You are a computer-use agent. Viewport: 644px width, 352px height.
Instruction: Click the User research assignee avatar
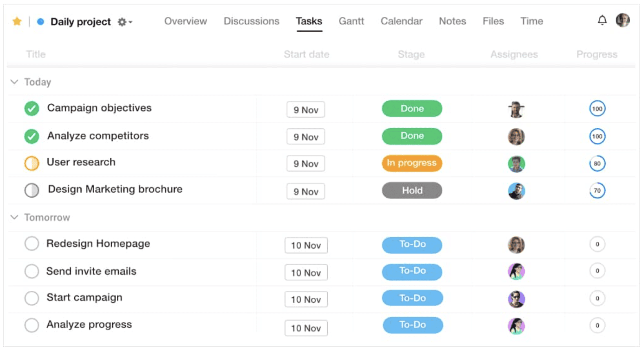516,164
